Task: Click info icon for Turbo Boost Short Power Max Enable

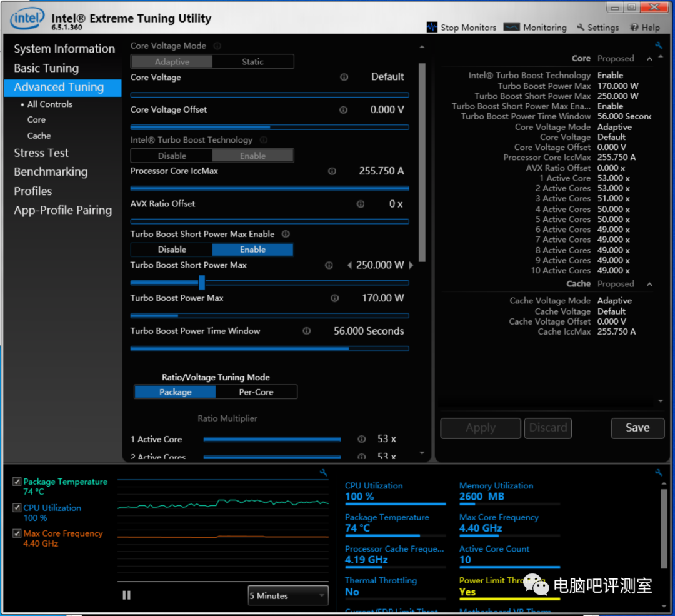Action: point(286,234)
